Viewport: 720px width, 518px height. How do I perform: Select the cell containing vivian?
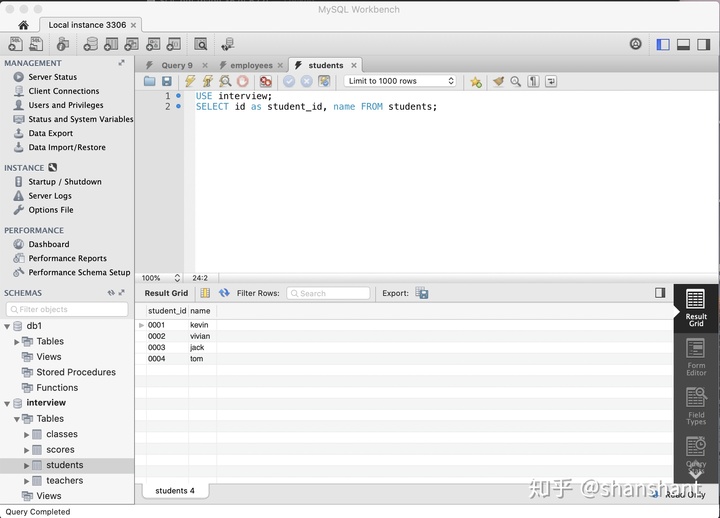tap(202, 336)
